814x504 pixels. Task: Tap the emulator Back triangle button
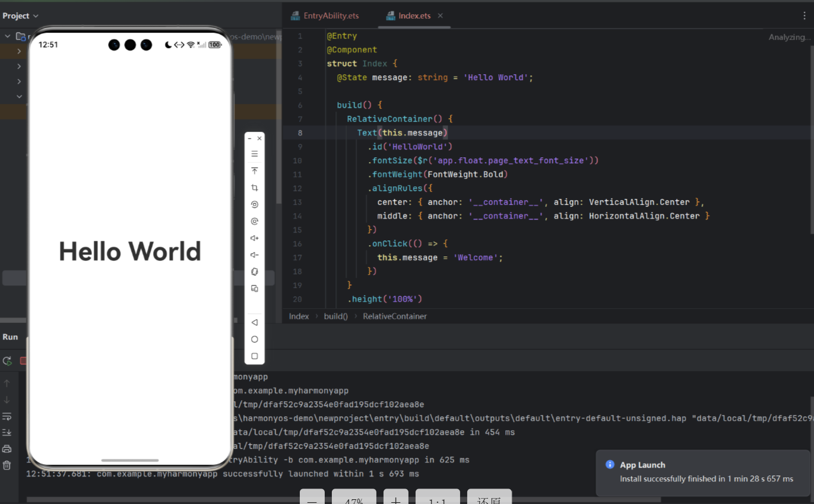(255, 322)
